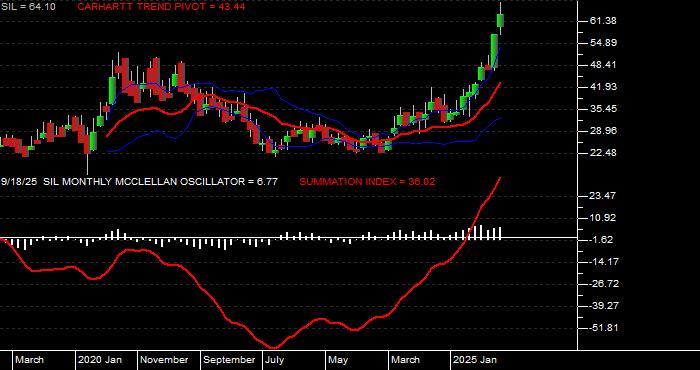Select the red 'SUMMATION INDEX' readout
The image size is (700, 370).
click(x=367, y=182)
